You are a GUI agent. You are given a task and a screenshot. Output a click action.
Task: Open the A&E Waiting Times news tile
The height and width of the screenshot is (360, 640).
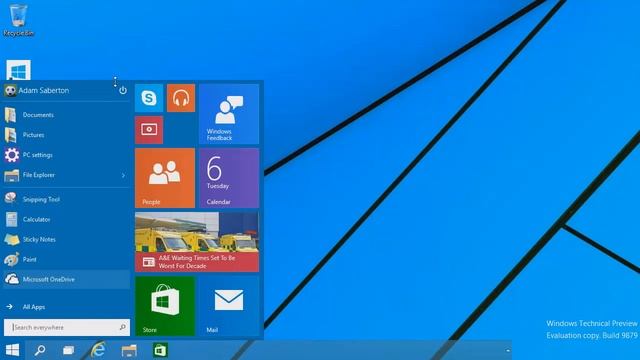click(x=197, y=242)
